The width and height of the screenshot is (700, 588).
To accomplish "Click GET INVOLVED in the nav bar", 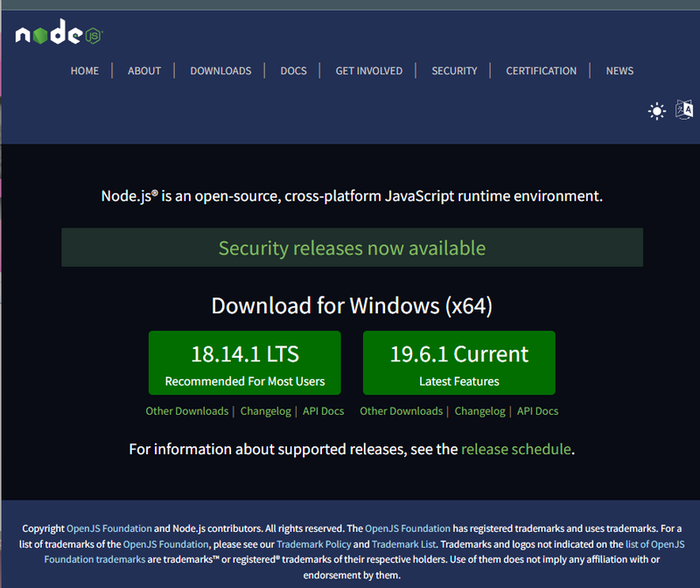I will [369, 71].
